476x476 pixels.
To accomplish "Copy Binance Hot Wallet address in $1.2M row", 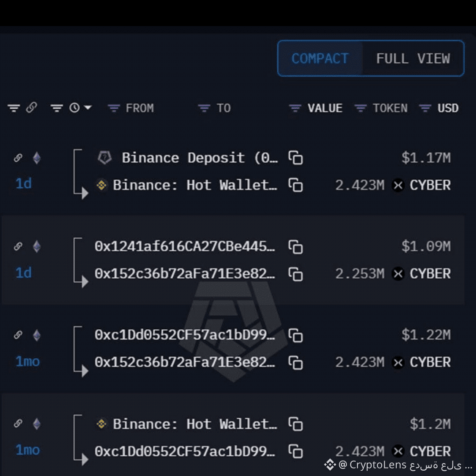I will (x=296, y=424).
